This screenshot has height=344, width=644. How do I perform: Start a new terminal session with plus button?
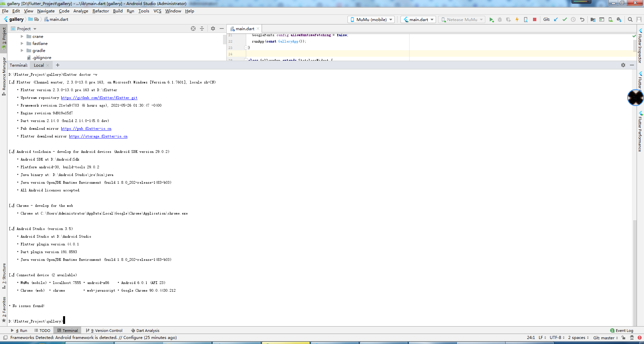tap(57, 65)
